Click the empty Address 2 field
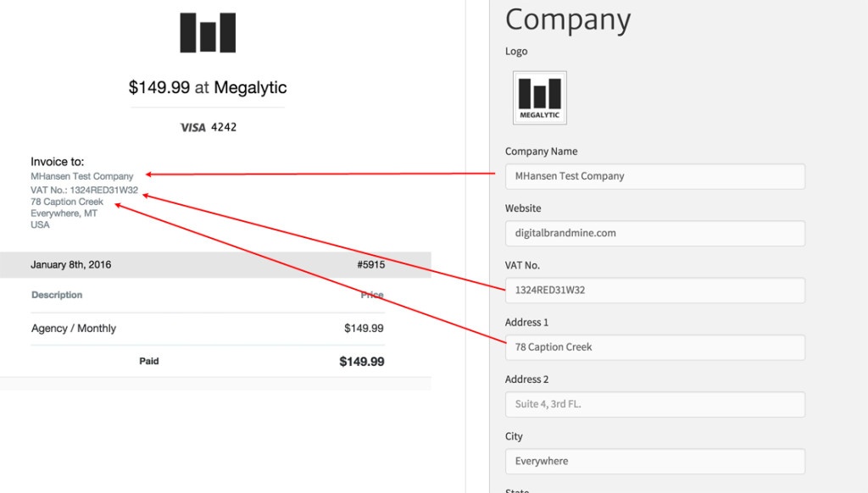Screen dimensions: 868x493 pos(654,405)
